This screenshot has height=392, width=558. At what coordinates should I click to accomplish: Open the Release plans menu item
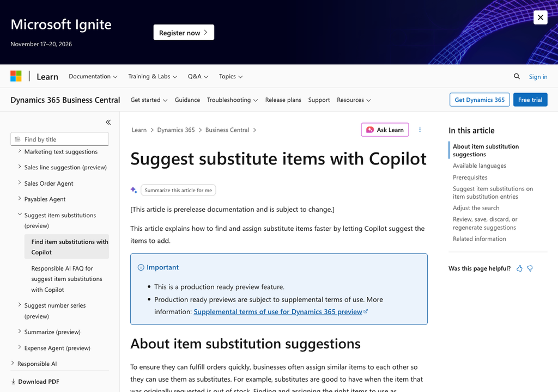[x=283, y=100]
